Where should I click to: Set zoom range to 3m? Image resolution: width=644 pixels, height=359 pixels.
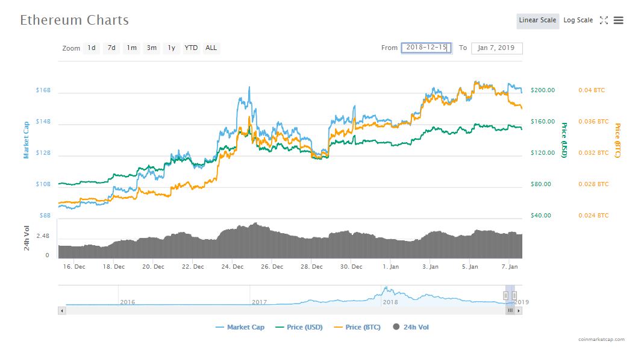click(152, 48)
